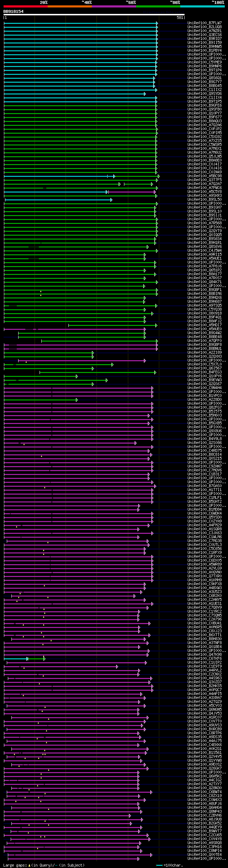228x868 pixels.
Task: Select hit label UniRef100_C4J5W4
Action: point(204,250)
